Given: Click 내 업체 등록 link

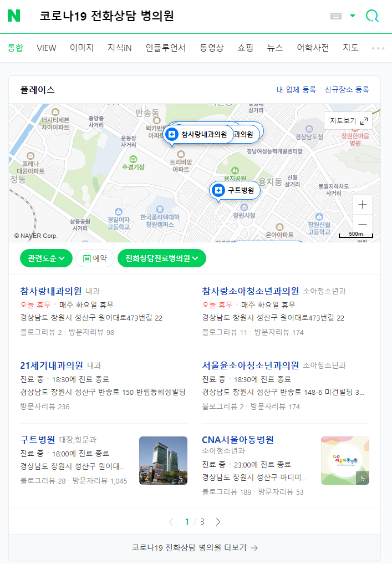Looking at the screenshot, I should (x=296, y=90).
